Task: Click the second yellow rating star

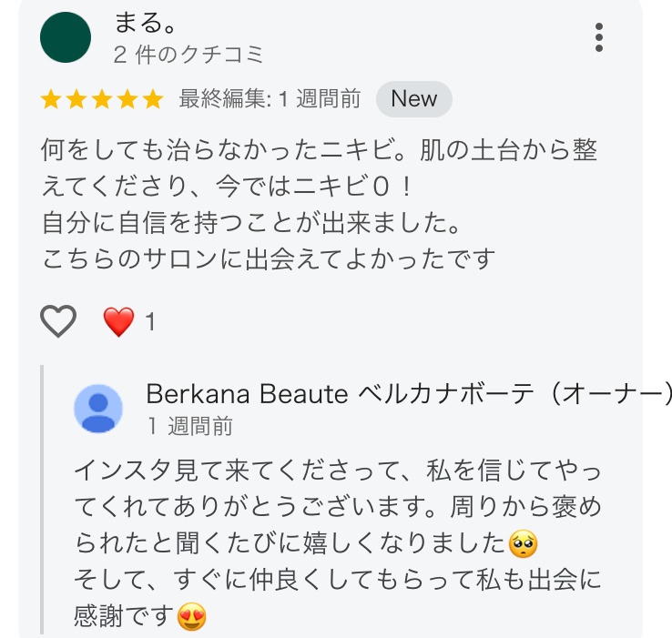Action: pyautogui.click(x=76, y=99)
